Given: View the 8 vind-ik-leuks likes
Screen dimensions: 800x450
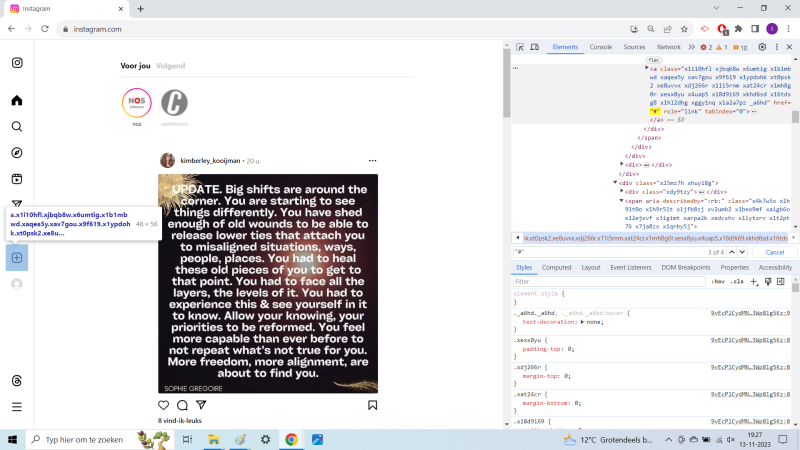Looking at the screenshot, I should pyautogui.click(x=180, y=421).
